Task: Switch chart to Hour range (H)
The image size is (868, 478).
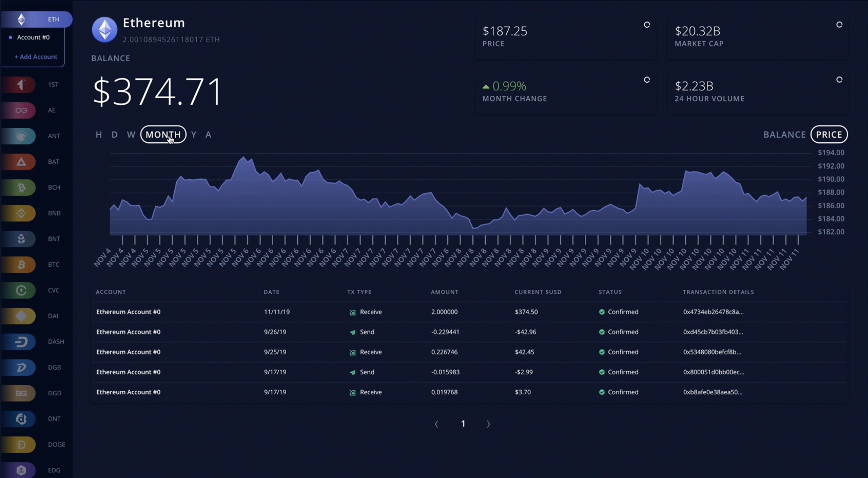Action: point(99,134)
